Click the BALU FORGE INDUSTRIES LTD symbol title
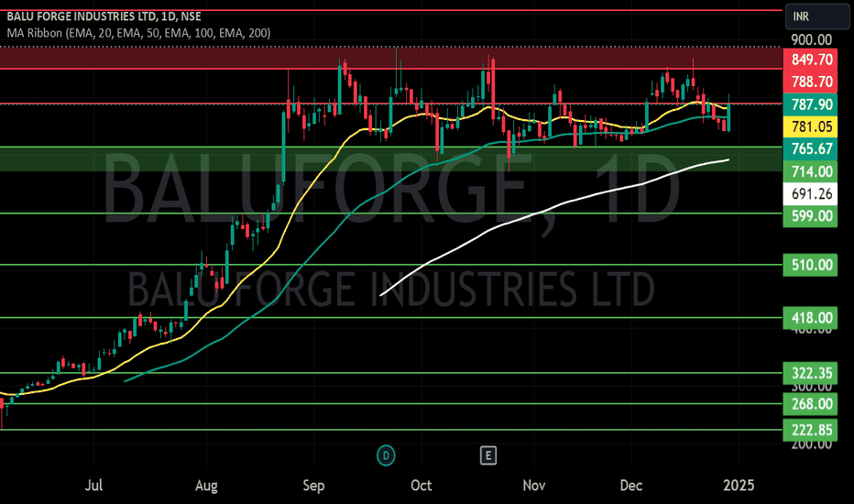Image resolution: width=854 pixels, height=504 pixels. click(104, 16)
